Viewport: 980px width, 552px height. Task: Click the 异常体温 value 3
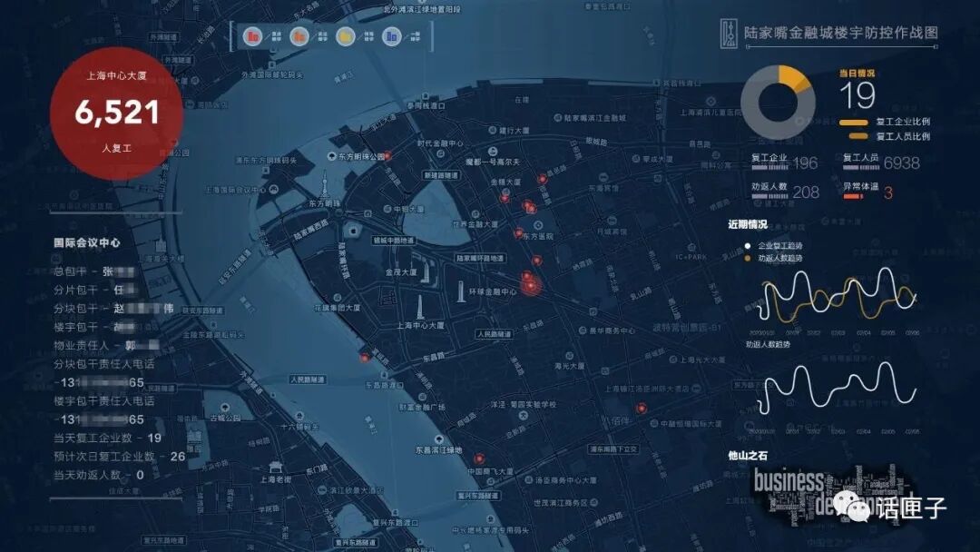pyautogui.click(x=888, y=193)
